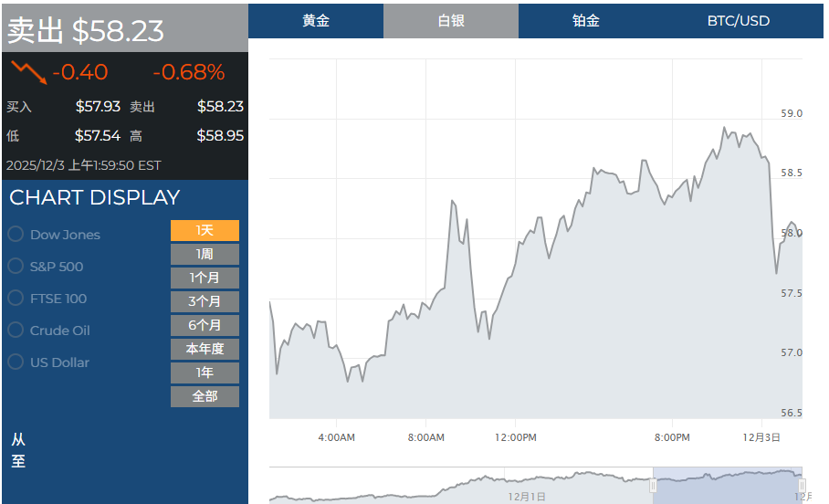Viewport: 829px width, 504px height.
Task: Set chart range to 1天
Action: pos(205,231)
